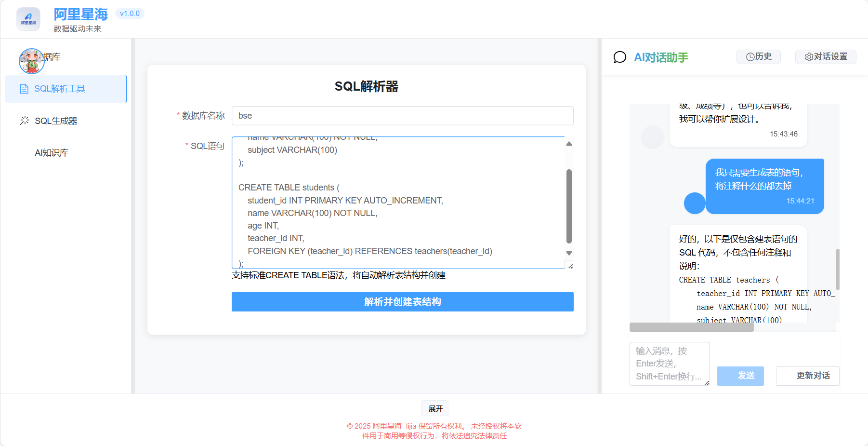868x446 pixels.
Task: Click the 数据驱动未来 slogan text
Action: [78, 29]
